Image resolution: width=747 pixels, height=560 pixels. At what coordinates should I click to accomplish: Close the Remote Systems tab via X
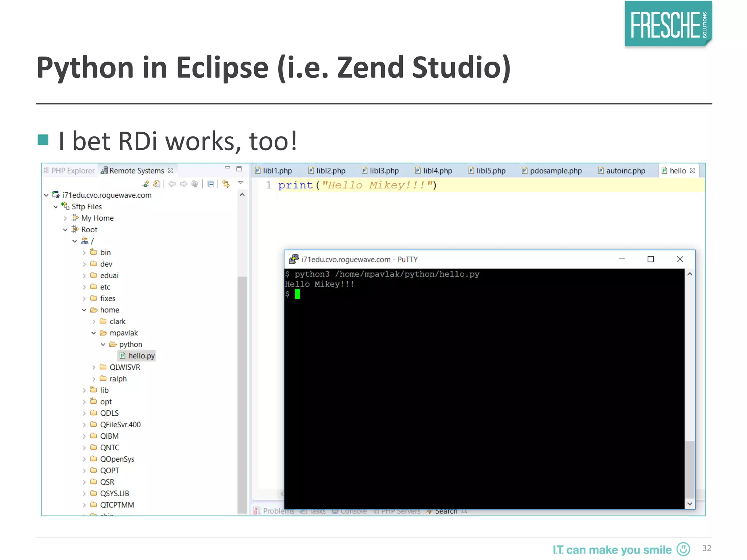coord(171,170)
